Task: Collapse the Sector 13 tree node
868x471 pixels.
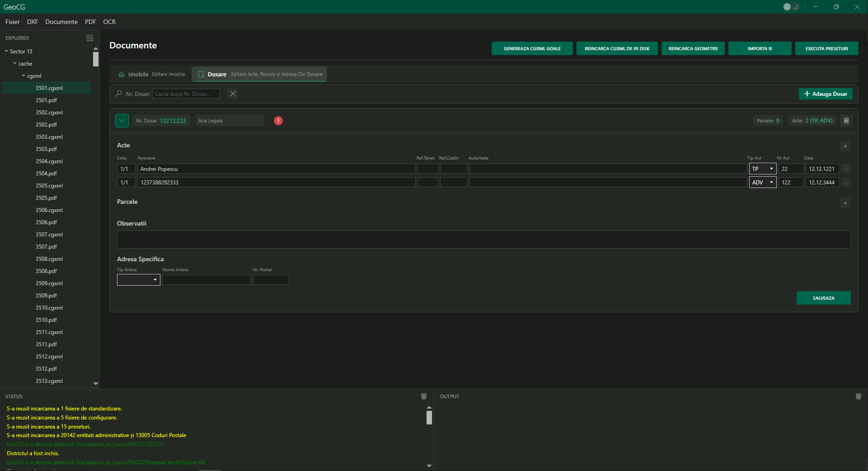Action: pyautogui.click(x=6, y=52)
